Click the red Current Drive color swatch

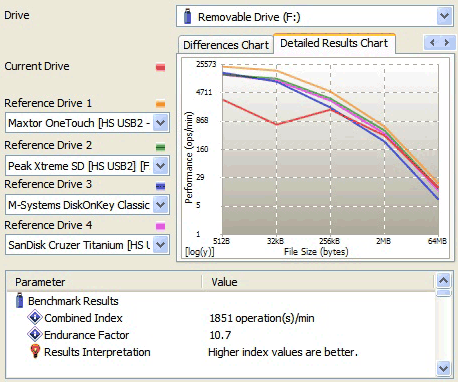tap(160, 67)
